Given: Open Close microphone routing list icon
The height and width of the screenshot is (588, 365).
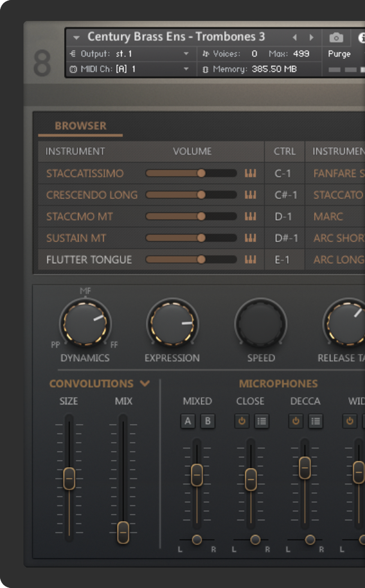Looking at the screenshot, I should tap(261, 421).
